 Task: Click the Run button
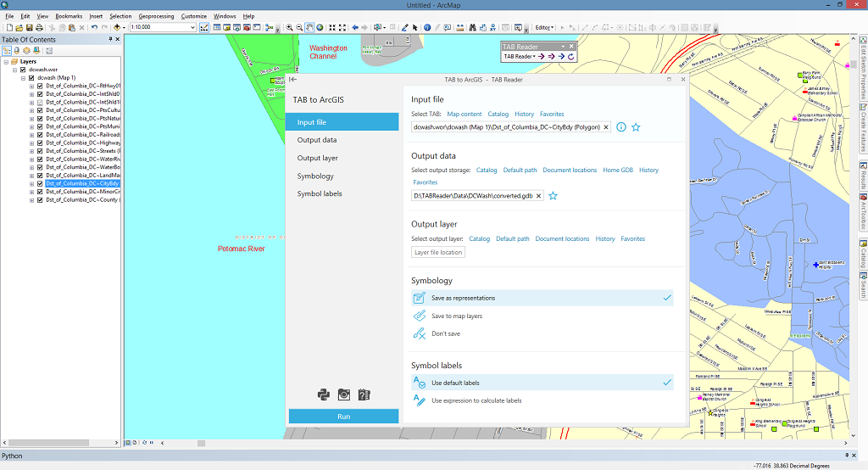[344, 417]
